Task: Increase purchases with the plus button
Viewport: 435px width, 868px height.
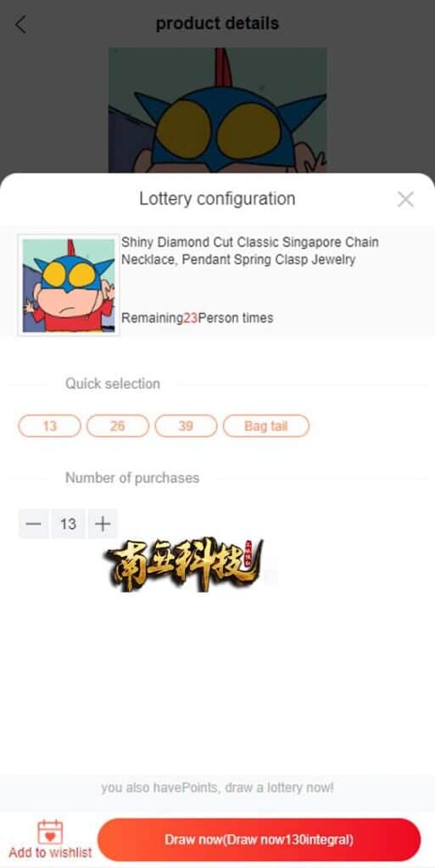Action: click(x=103, y=524)
